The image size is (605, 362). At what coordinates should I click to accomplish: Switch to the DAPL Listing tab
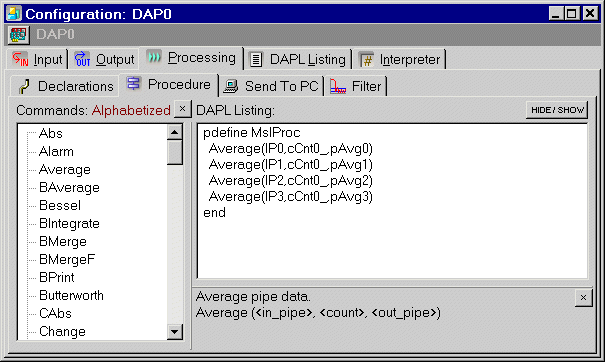[298, 59]
